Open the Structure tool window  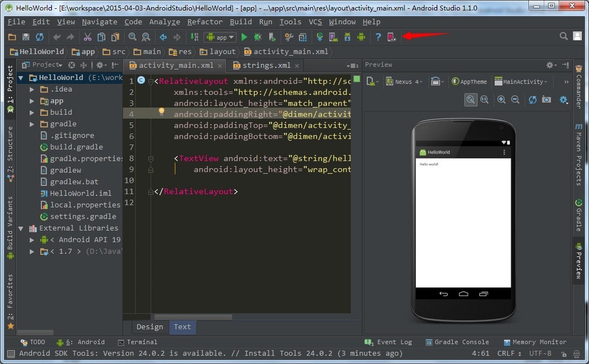(10, 154)
